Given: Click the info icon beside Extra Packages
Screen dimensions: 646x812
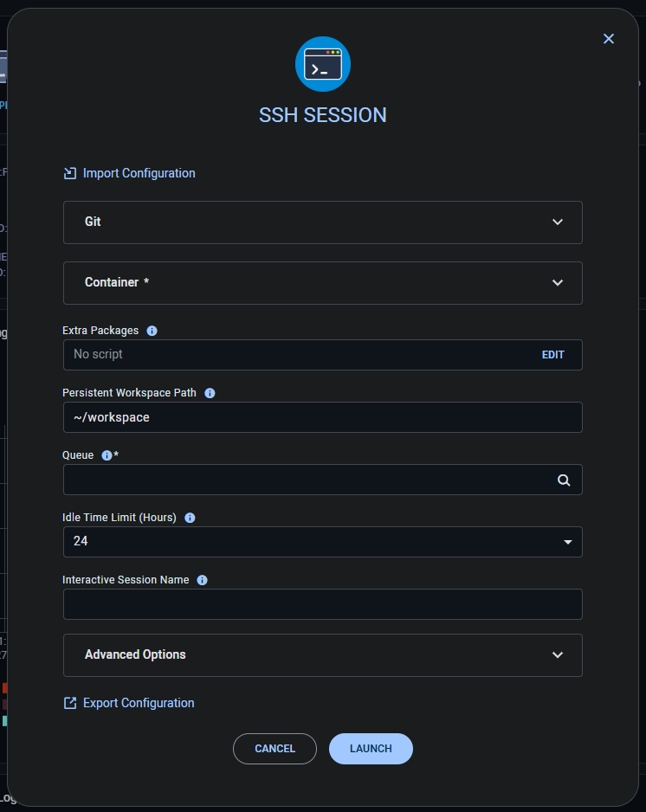Looking at the screenshot, I should pyautogui.click(x=152, y=330).
